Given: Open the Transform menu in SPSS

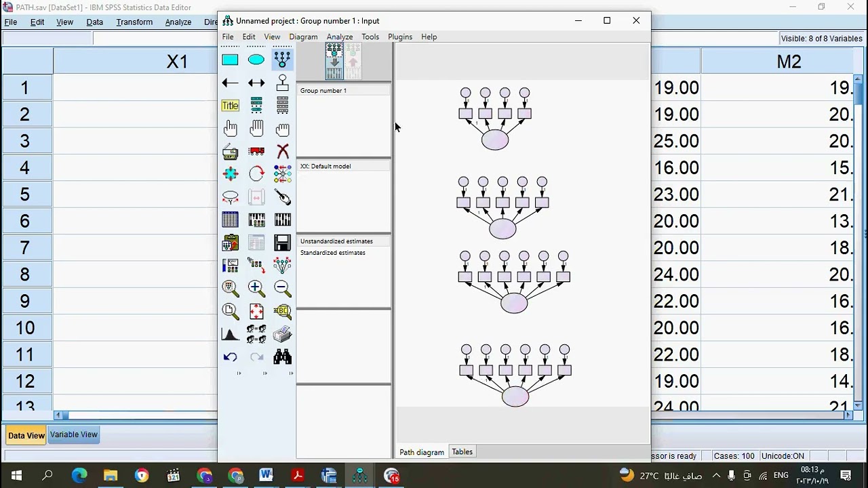Looking at the screenshot, I should pos(134,22).
